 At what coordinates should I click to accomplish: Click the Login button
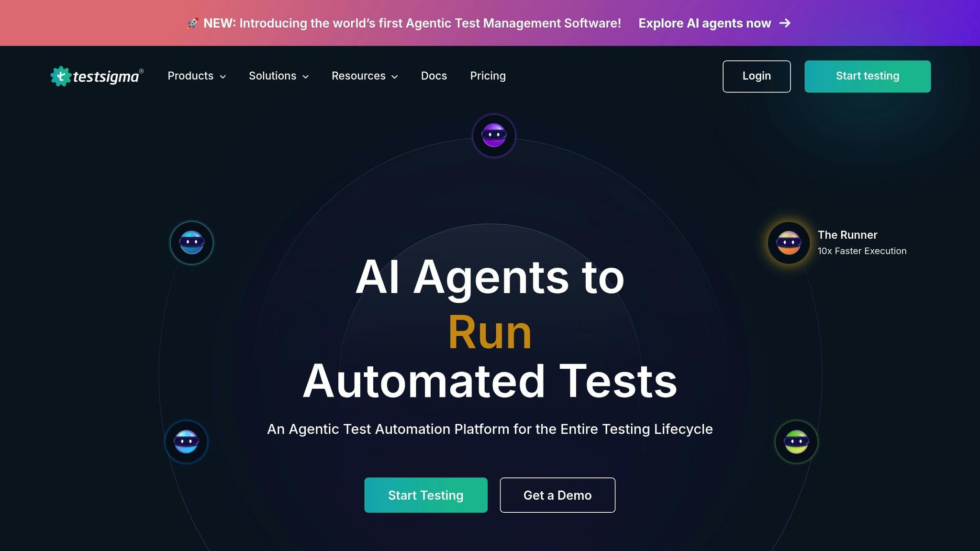[756, 76]
